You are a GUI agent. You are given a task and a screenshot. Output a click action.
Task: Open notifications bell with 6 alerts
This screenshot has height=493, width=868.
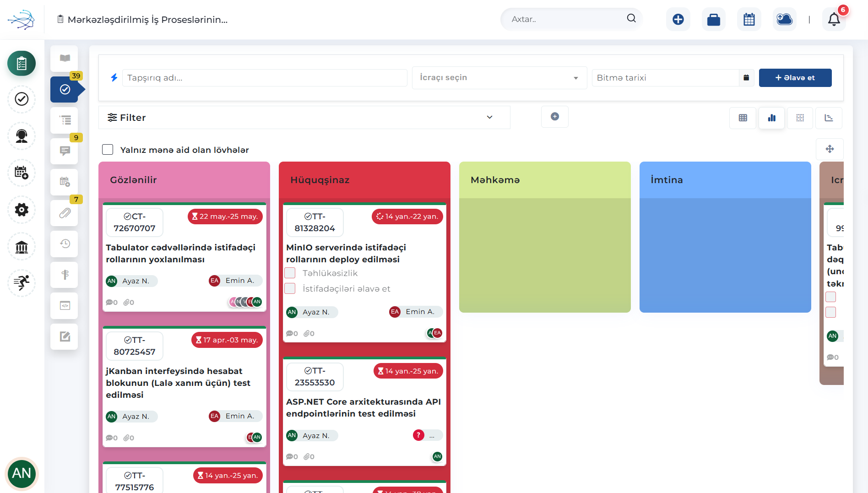(x=834, y=19)
